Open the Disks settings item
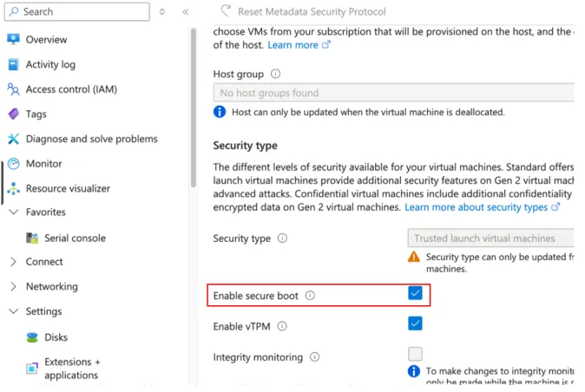Screen dimensions: 585x392 point(56,337)
